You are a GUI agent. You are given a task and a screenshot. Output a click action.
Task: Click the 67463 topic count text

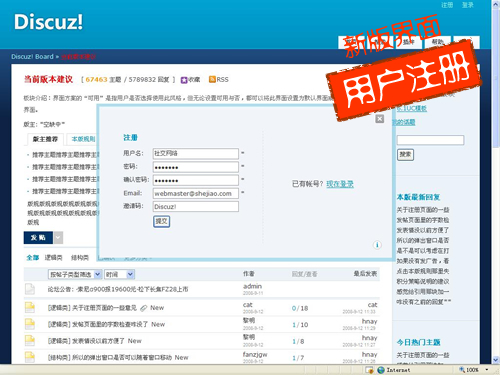point(96,80)
